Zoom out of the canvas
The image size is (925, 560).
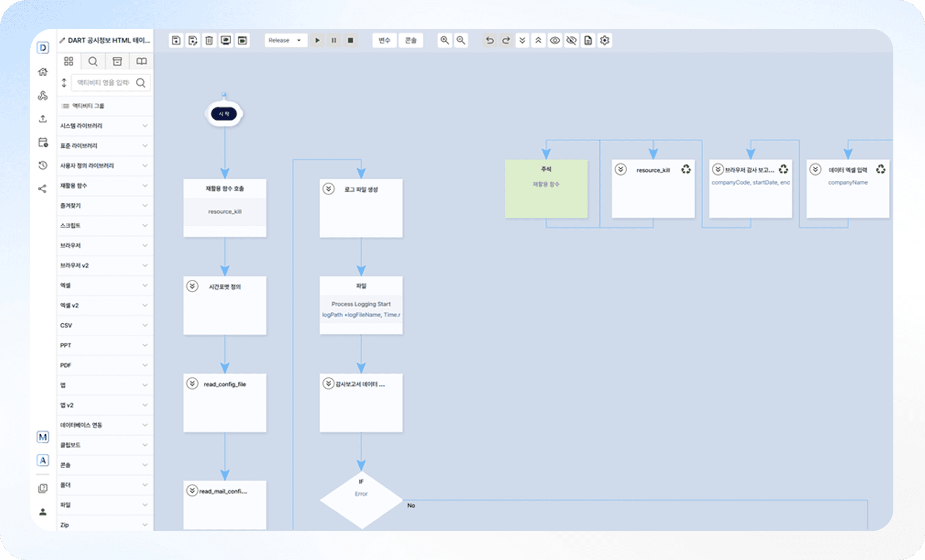pyautogui.click(x=461, y=40)
